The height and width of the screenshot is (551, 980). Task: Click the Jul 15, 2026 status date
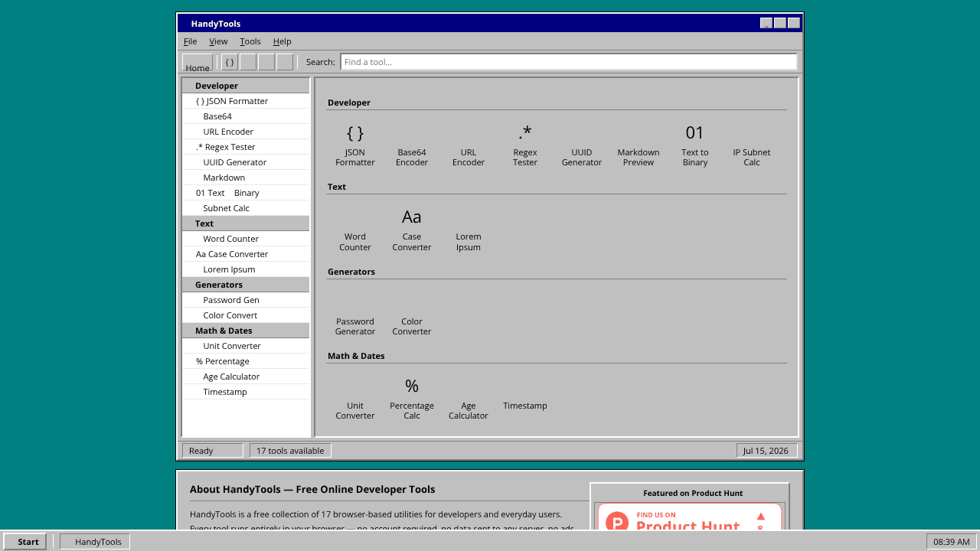[767, 451]
